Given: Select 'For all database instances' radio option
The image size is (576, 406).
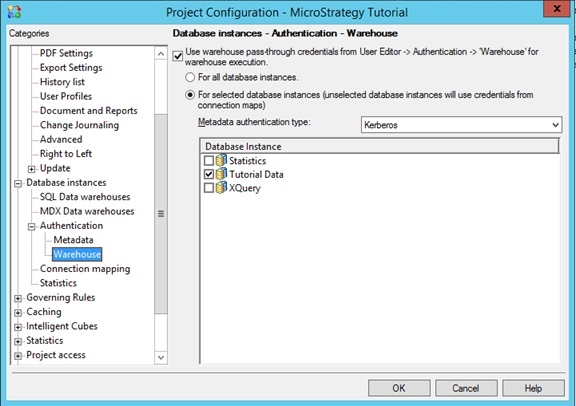Looking at the screenshot, I should point(190,77).
